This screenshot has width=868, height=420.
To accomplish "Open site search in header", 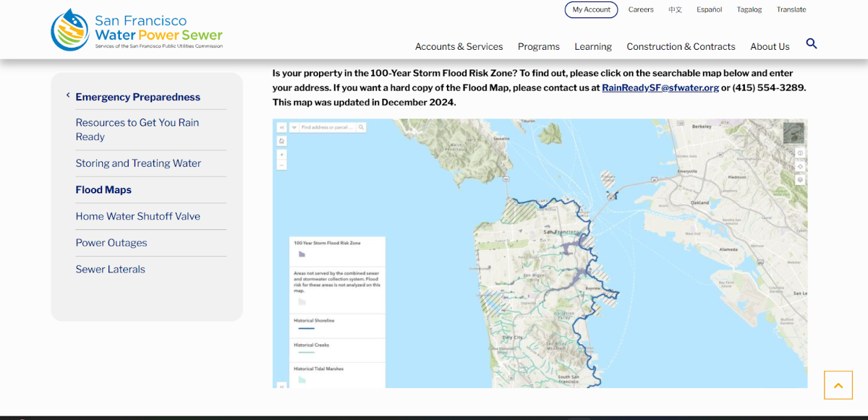I will [812, 44].
